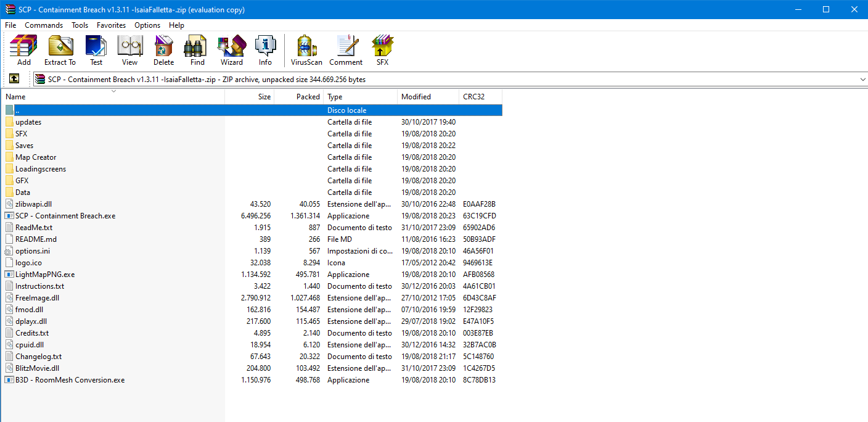Select the fmod.dll file name
The height and width of the screenshot is (422, 868).
point(29,310)
